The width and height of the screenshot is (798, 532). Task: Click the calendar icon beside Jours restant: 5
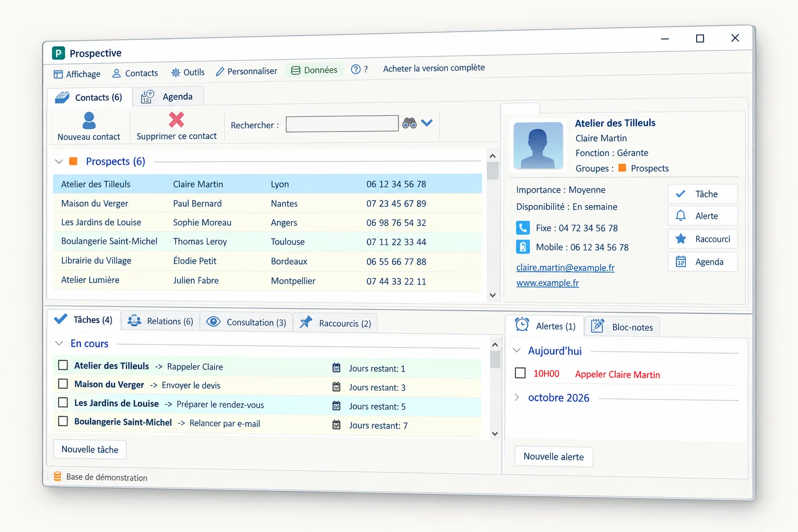(337, 406)
